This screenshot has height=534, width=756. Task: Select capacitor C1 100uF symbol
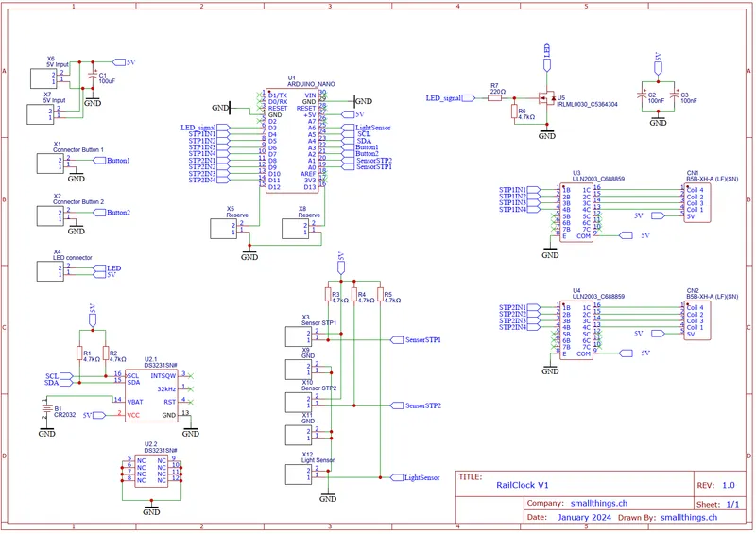coord(92,77)
